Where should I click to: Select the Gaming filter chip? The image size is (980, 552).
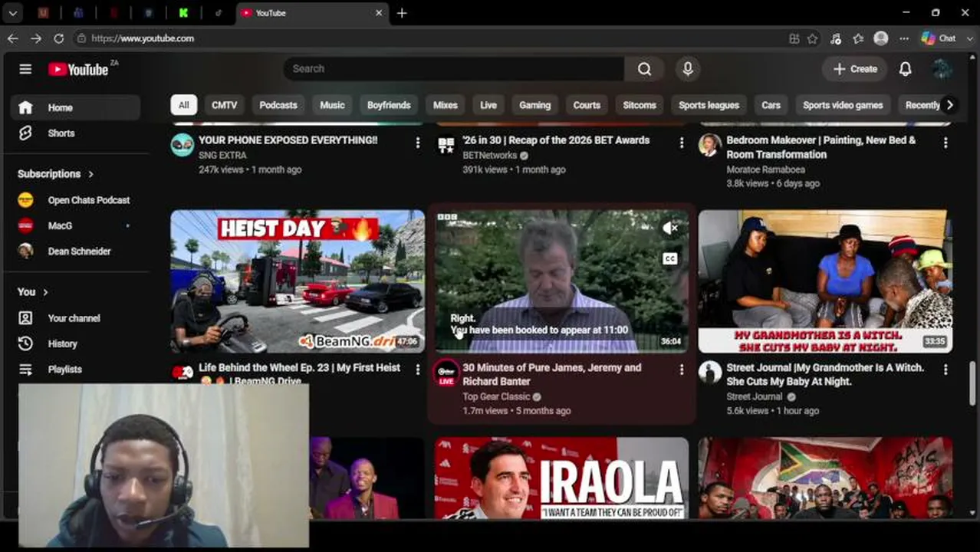tap(534, 105)
